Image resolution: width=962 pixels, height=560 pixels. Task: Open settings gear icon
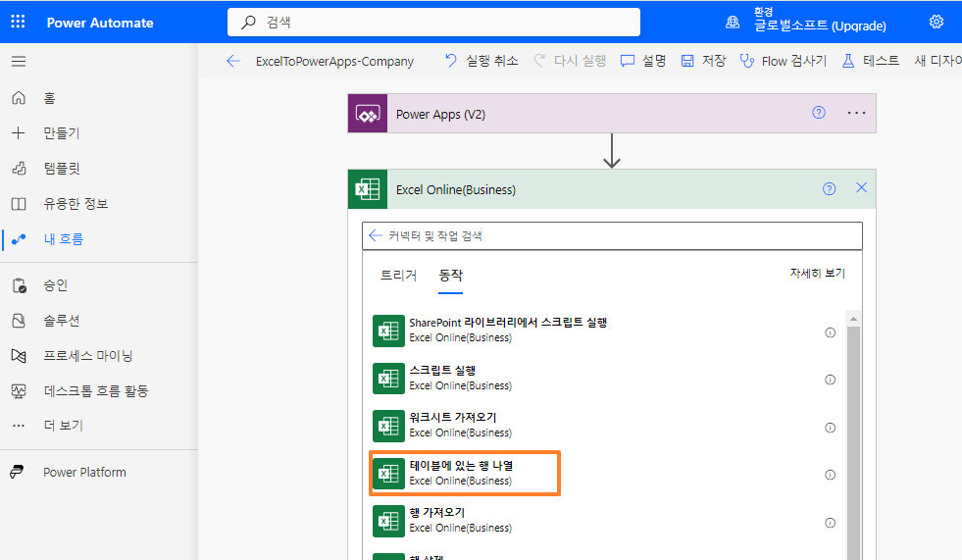pos(937,22)
